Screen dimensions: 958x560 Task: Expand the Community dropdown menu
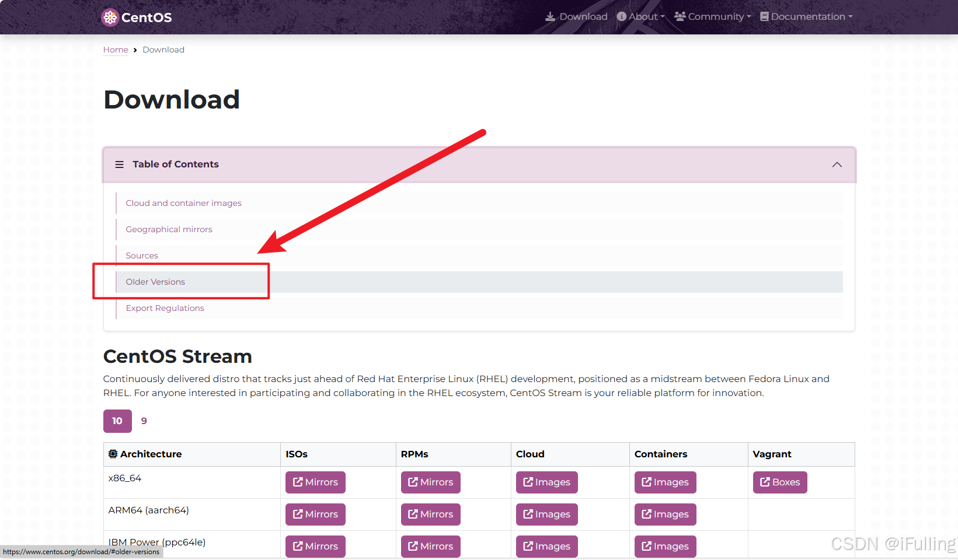(x=713, y=17)
